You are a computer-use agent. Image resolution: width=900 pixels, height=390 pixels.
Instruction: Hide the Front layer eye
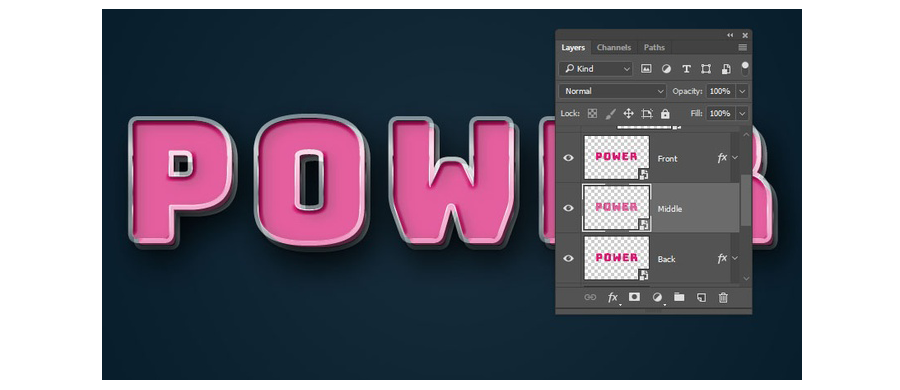click(568, 157)
